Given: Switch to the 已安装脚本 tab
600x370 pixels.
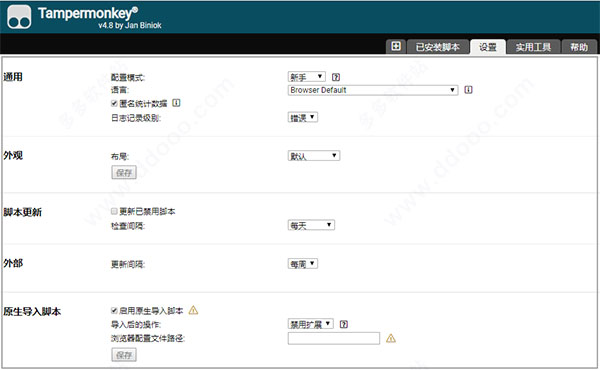Looking at the screenshot, I should [x=438, y=47].
